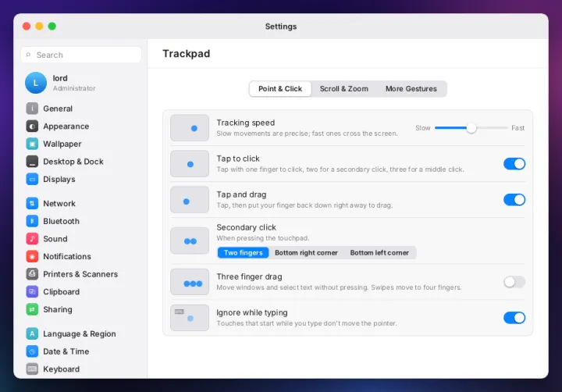Click the search magnifier icon

(x=28, y=55)
